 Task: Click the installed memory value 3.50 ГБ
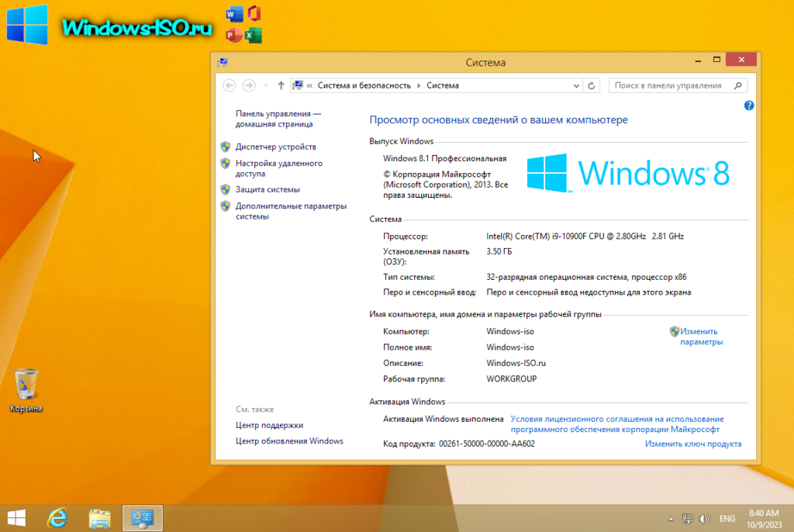point(499,251)
